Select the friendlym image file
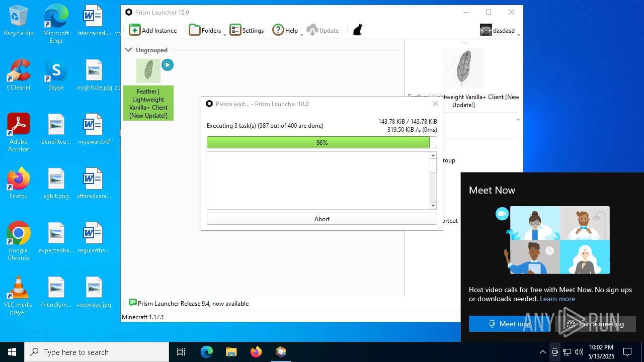Screen dimensions: 644x362 pyautogui.click(x=56, y=292)
